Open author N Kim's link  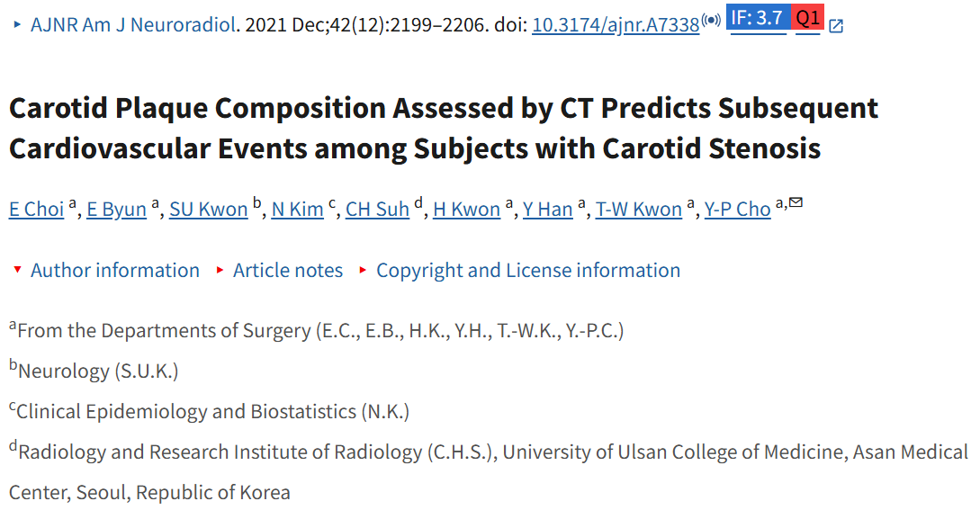click(x=298, y=210)
